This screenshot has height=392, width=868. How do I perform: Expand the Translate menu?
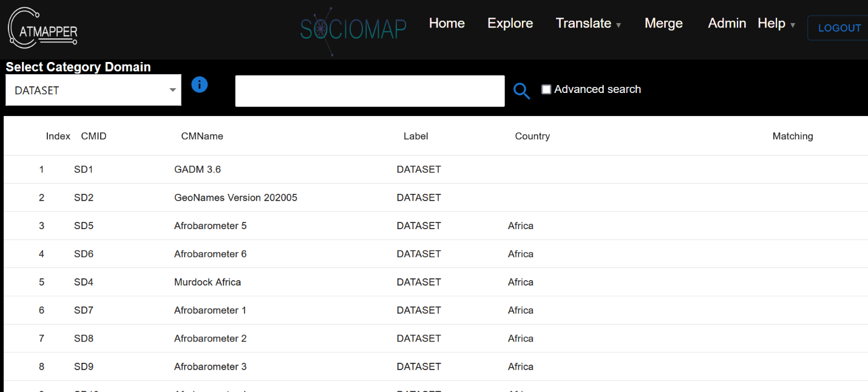(x=588, y=24)
